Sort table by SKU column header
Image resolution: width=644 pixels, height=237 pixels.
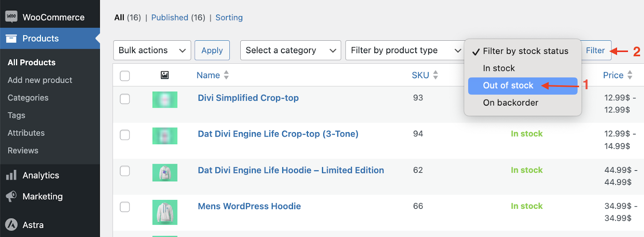[421, 75]
